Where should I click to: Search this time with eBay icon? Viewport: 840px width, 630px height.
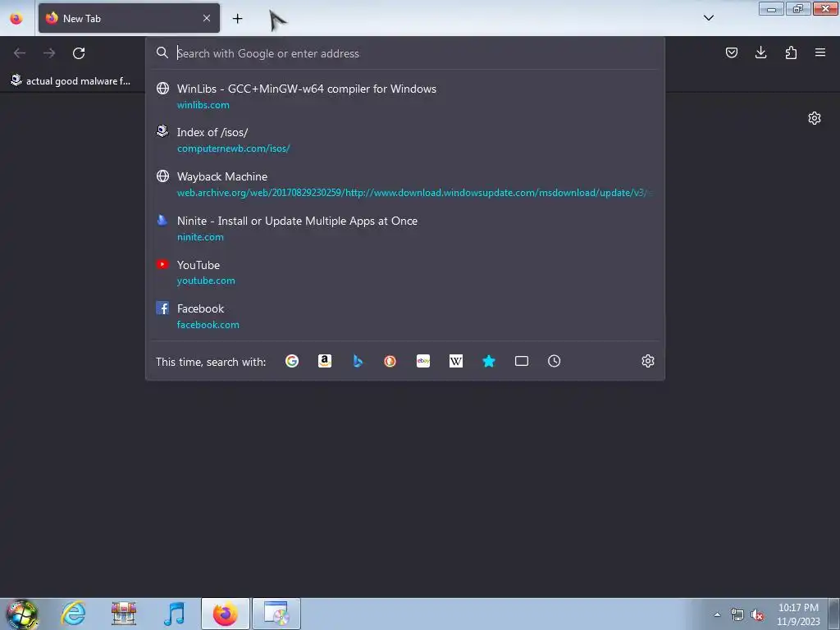coord(423,361)
